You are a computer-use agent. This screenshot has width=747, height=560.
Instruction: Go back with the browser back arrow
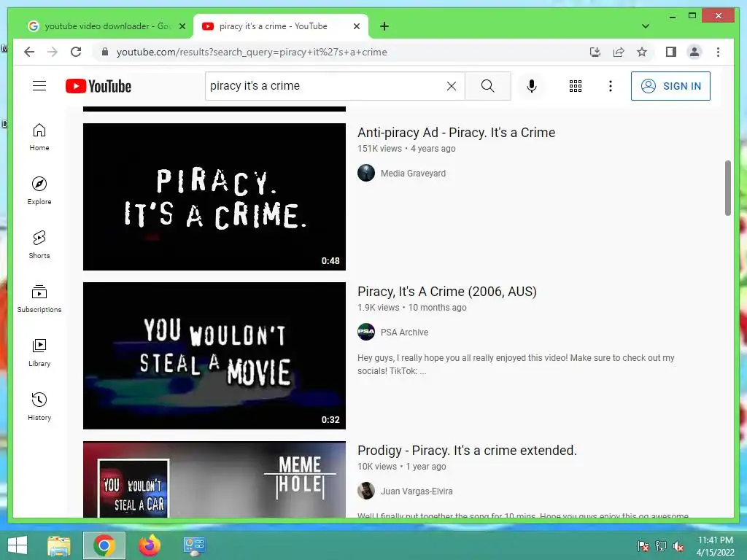tap(29, 52)
